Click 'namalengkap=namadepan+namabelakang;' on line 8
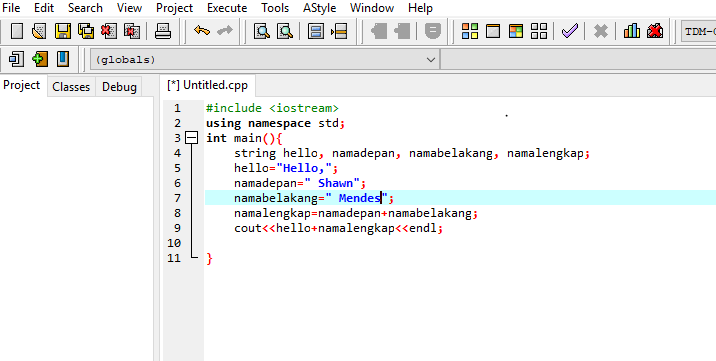Viewport: 716px width, 361px height. (x=356, y=213)
